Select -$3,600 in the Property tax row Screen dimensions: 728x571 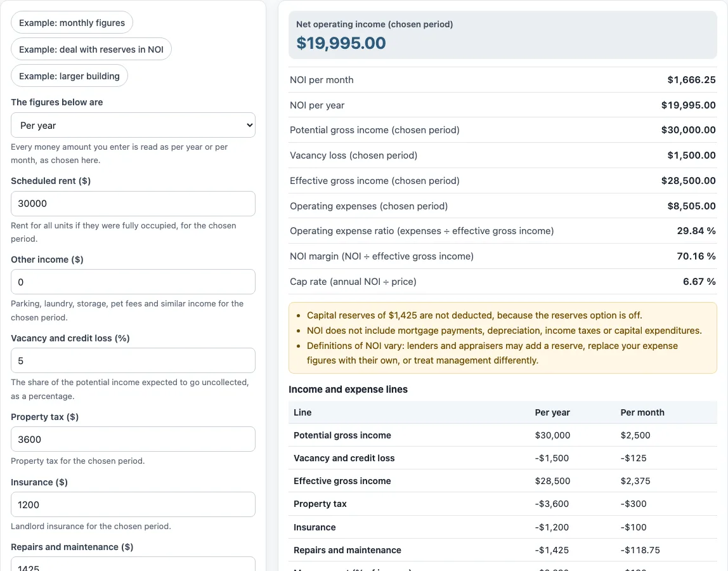point(552,504)
